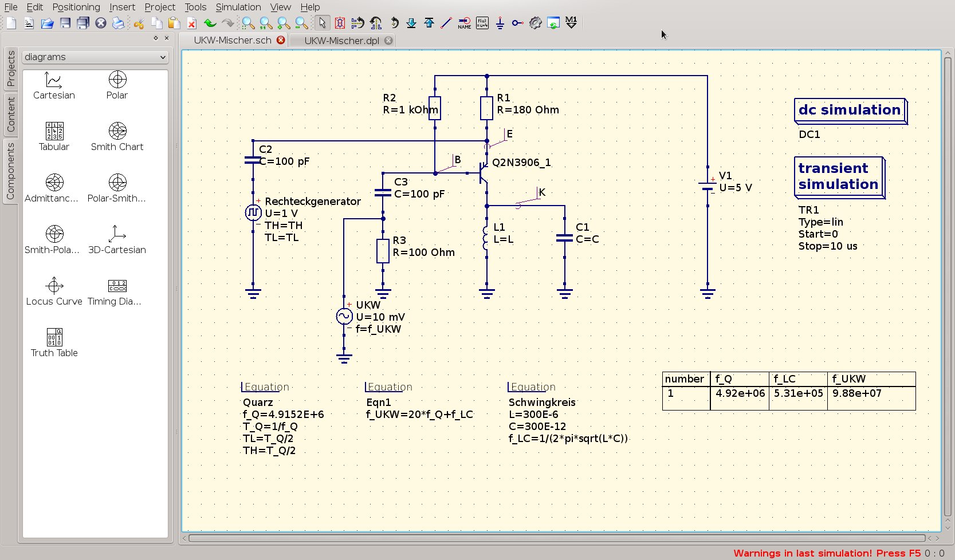Click the Zoom 1:1 magnifier icon
955x560 pixels.
pos(265,23)
